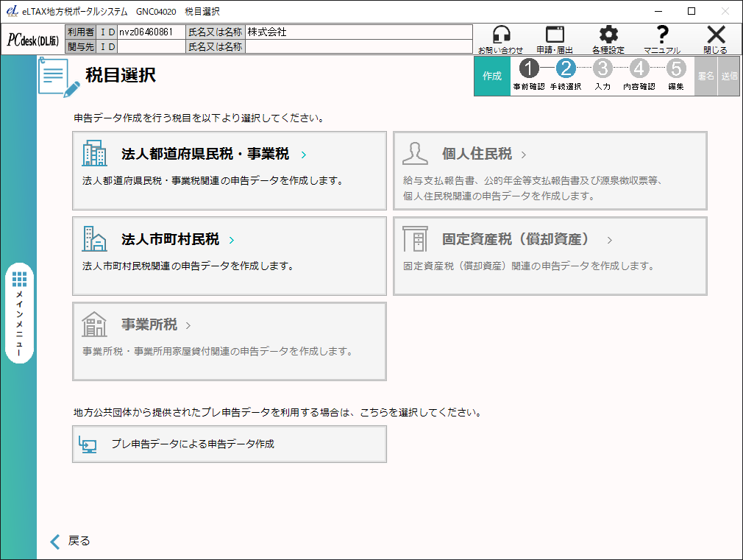Click text 個人住民税関連の申告データを作成します。

pos(499,196)
